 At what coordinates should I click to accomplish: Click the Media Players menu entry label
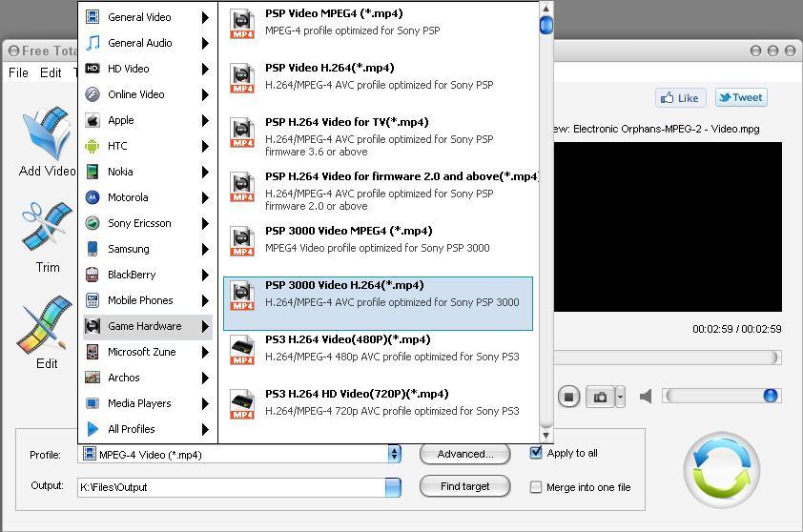click(x=139, y=403)
